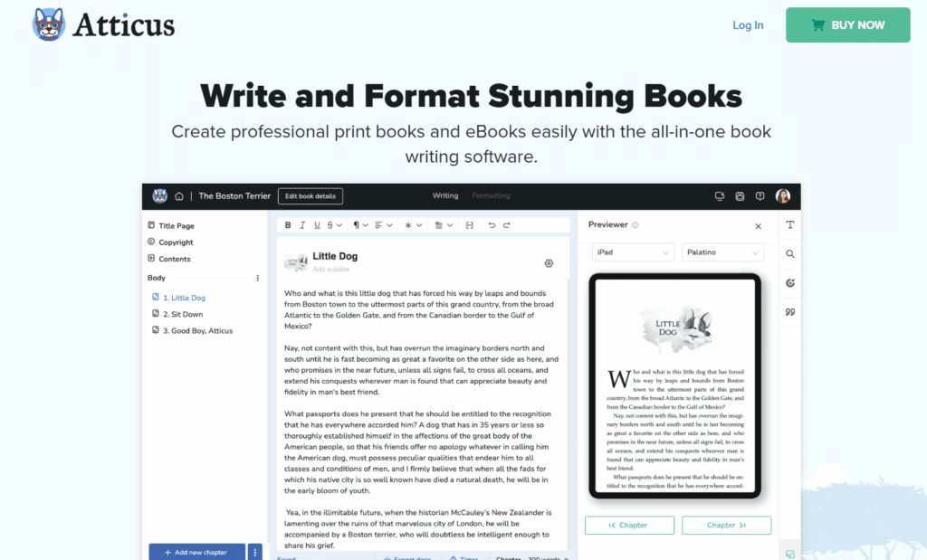The height and width of the screenshot is (560, 927).
Task: Select chapter 2. Sit Down in the sidebar
Action: pos(184,313)
